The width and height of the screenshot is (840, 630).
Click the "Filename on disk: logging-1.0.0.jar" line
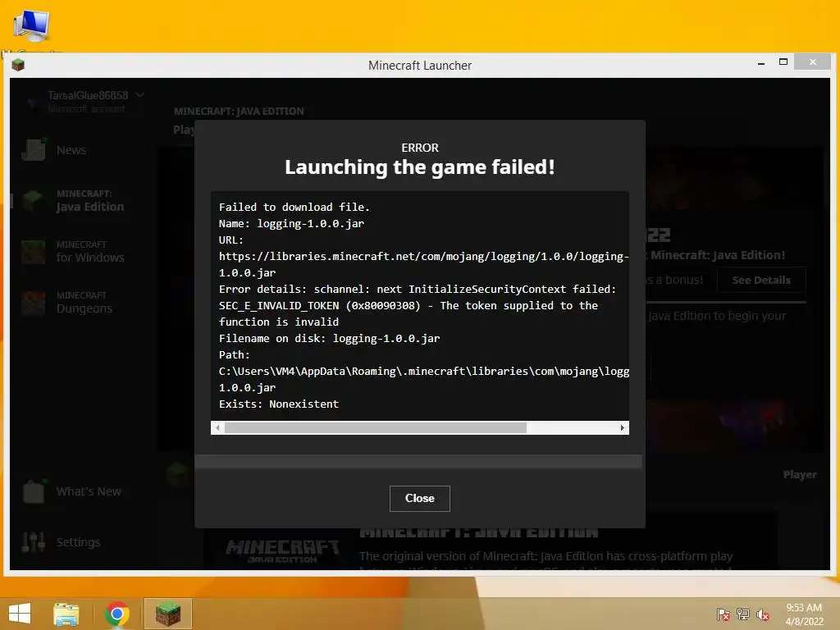(x=330, y=338)
